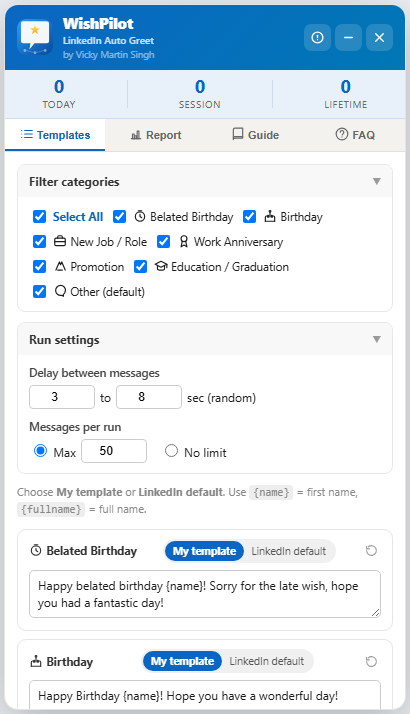
Task: Toggle the Select All checkbox
Action: (x=40, y=217)
